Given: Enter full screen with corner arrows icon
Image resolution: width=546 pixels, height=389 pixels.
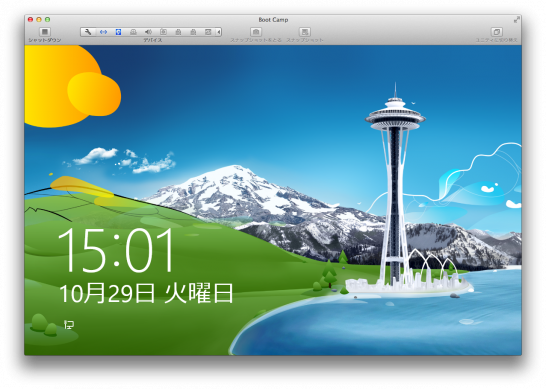Looking at the screenshot, I should click(x=517, y=20).
